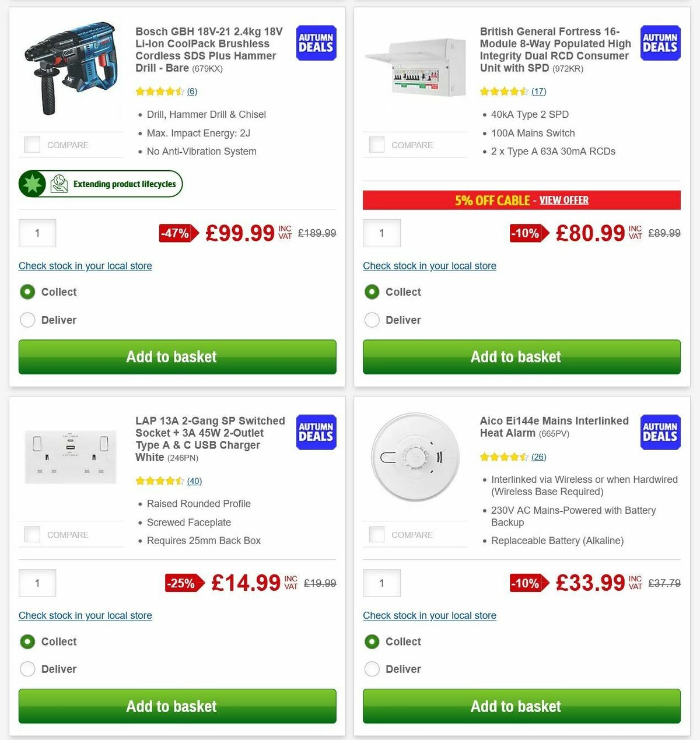Click the -47% discount badge on the Bosch drill
The width and height of the screenshot is (700, 740).
click(176, 233)
